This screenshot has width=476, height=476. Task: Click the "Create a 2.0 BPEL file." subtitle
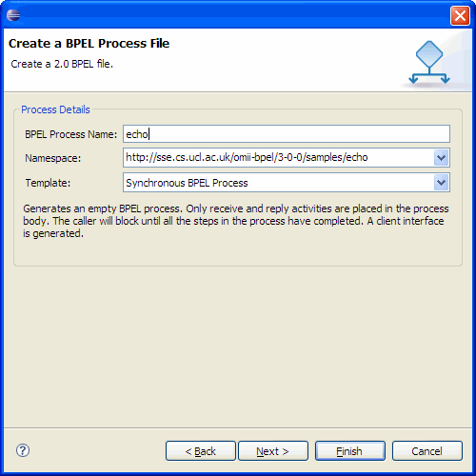(x=62, y=64)
